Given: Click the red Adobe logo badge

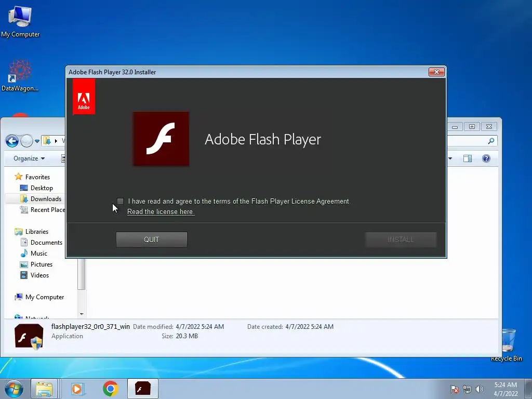Looking at the screenshot, I should pyautogui.click(x=84, y=97).
